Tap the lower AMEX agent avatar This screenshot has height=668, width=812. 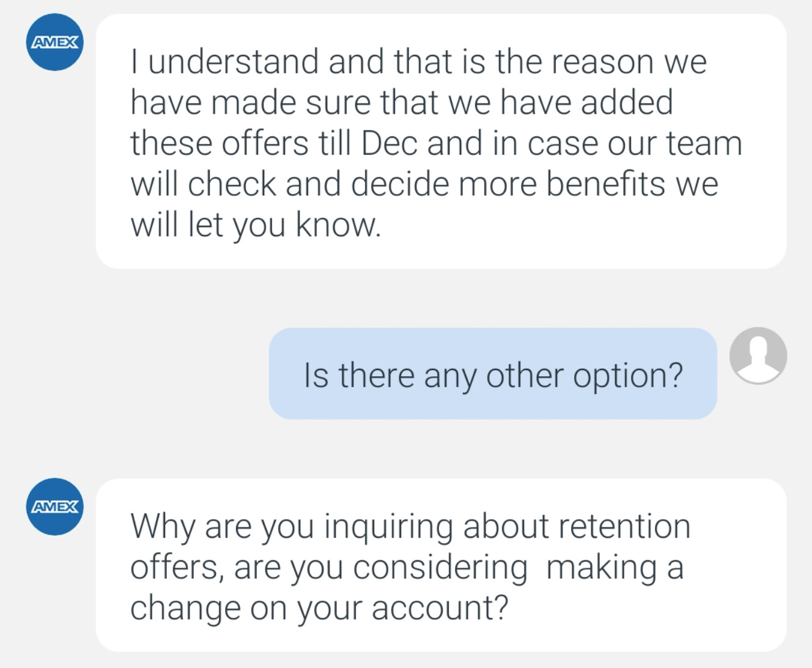pyautogui.click(x=55, y=507)
